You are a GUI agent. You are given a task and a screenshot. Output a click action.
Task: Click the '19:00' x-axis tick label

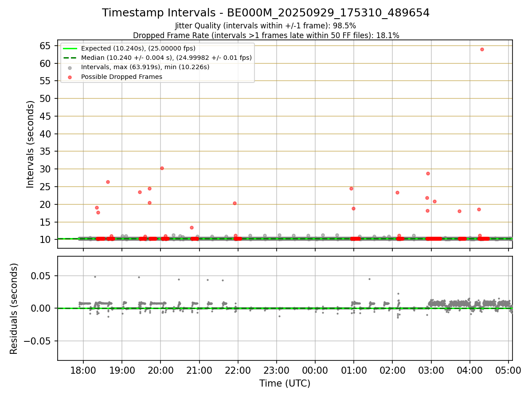coord(122,371)
